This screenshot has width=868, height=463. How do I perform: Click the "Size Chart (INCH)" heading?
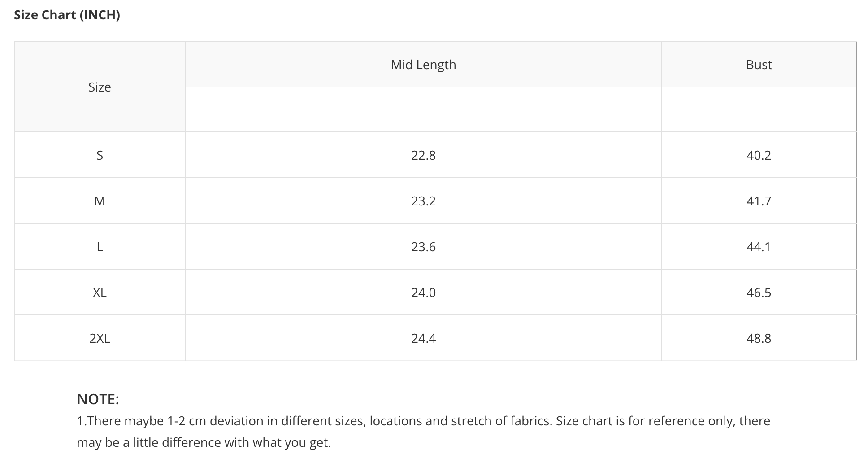coord(67,15)
